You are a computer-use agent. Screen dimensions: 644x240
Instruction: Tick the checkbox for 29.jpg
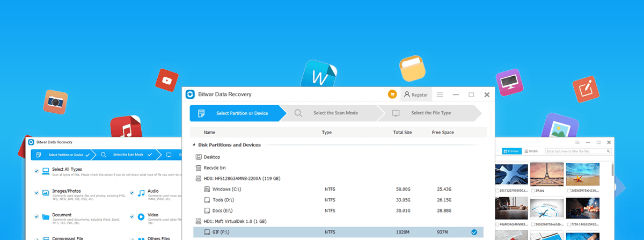[532, 190]
